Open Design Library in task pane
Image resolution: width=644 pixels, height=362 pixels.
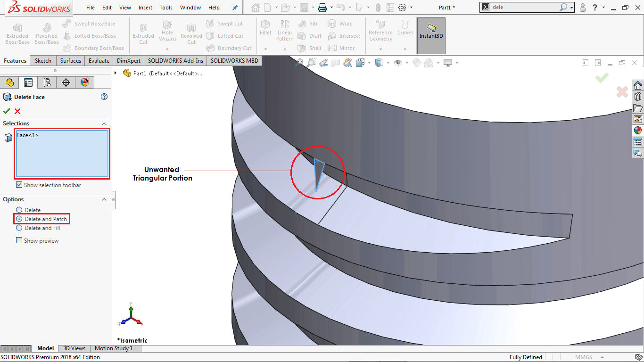638,97
